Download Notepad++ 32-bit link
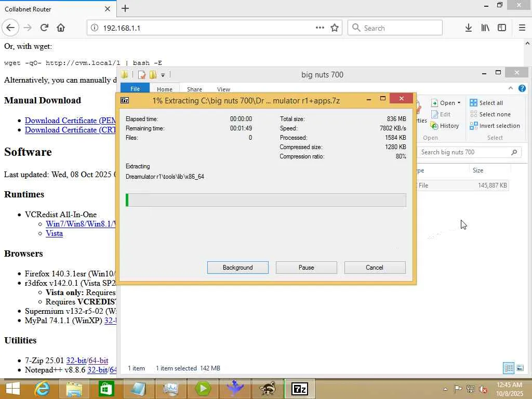Screen dimensions: 532x399 (97, 370)
